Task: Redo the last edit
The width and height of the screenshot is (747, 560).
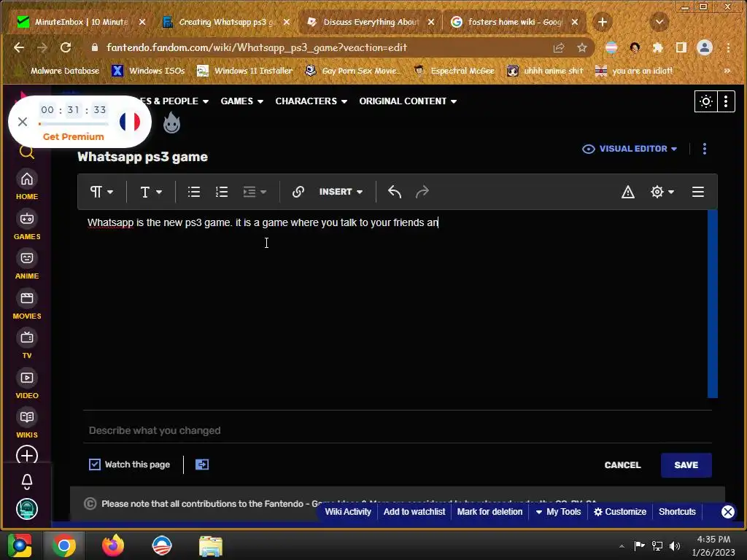Action: point(422,192)
